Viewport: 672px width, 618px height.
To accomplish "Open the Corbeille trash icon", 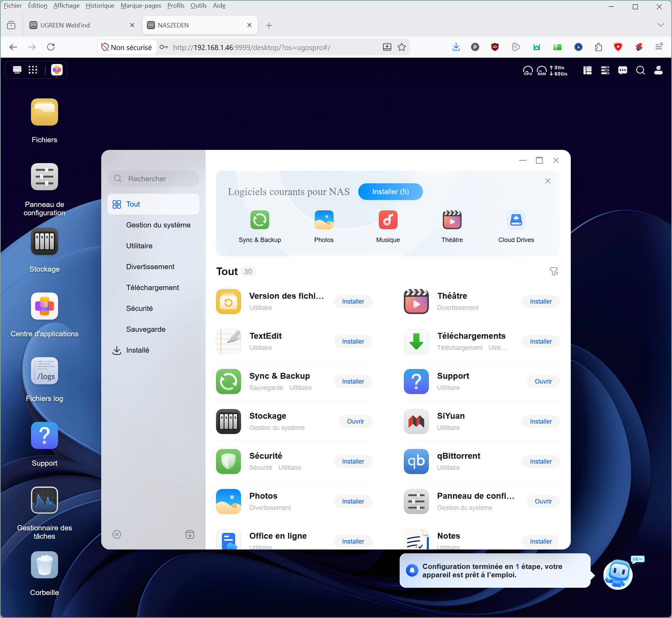I will pos(44,565).
